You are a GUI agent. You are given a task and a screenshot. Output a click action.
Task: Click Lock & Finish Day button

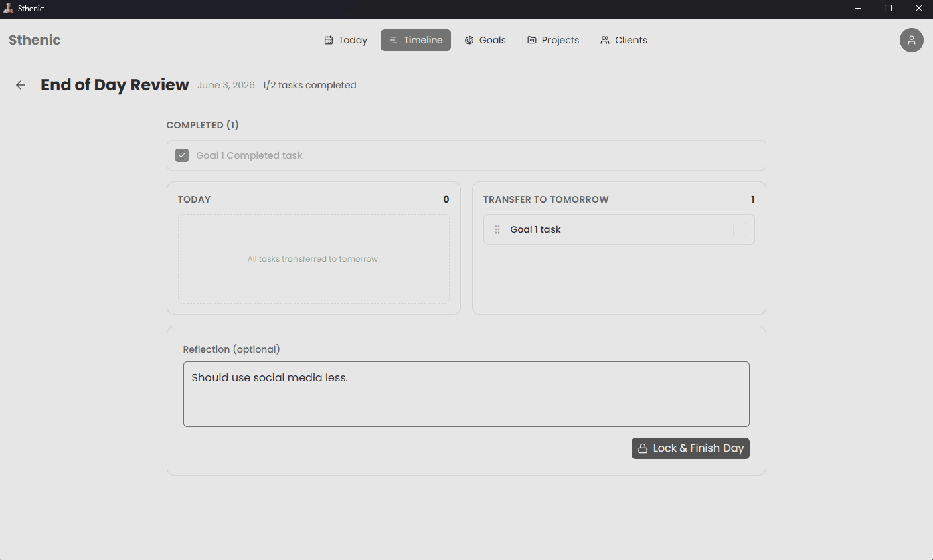(691, 448)
